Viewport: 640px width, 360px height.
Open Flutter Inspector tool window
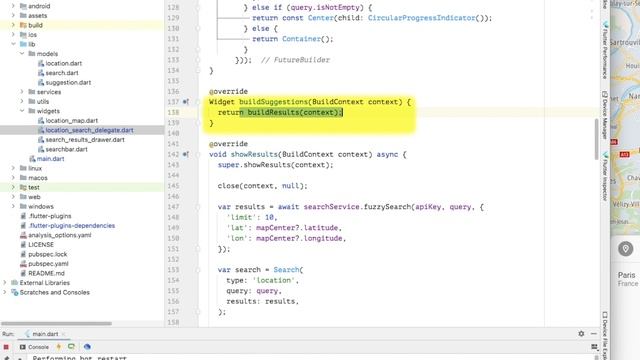pyautogui.click(x=605, y=176)
